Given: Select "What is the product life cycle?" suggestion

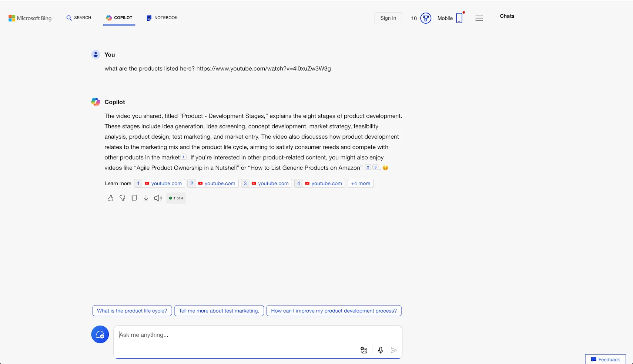Looking at the screenshot, I should point(132,311).
